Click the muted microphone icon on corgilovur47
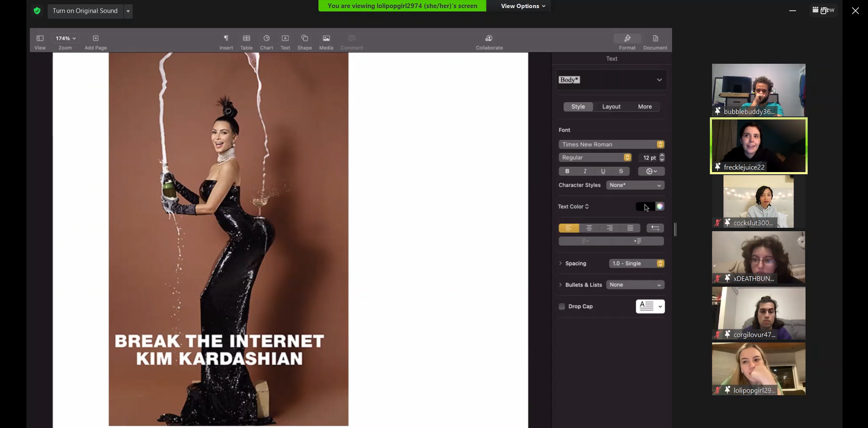The image size is (868, 428). pyautogui.click(x=718, y=335)
